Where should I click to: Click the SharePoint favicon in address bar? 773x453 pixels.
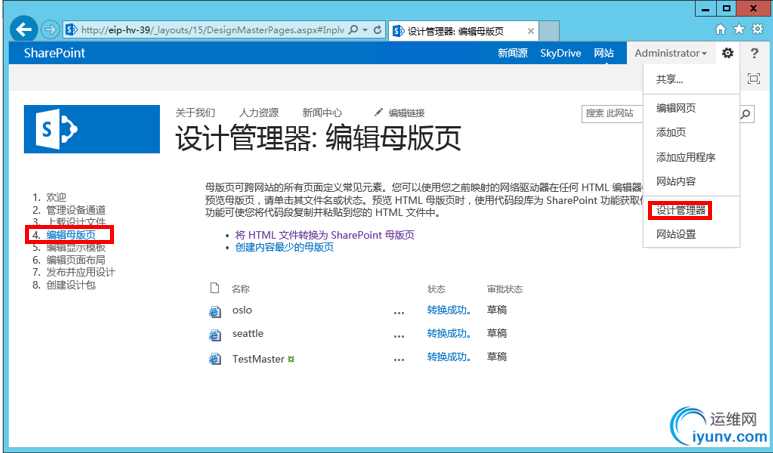71,30
